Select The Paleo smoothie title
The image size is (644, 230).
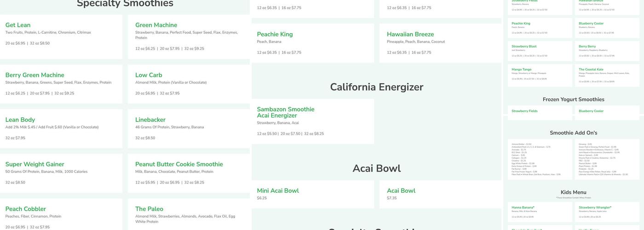[x=149, y=209]
